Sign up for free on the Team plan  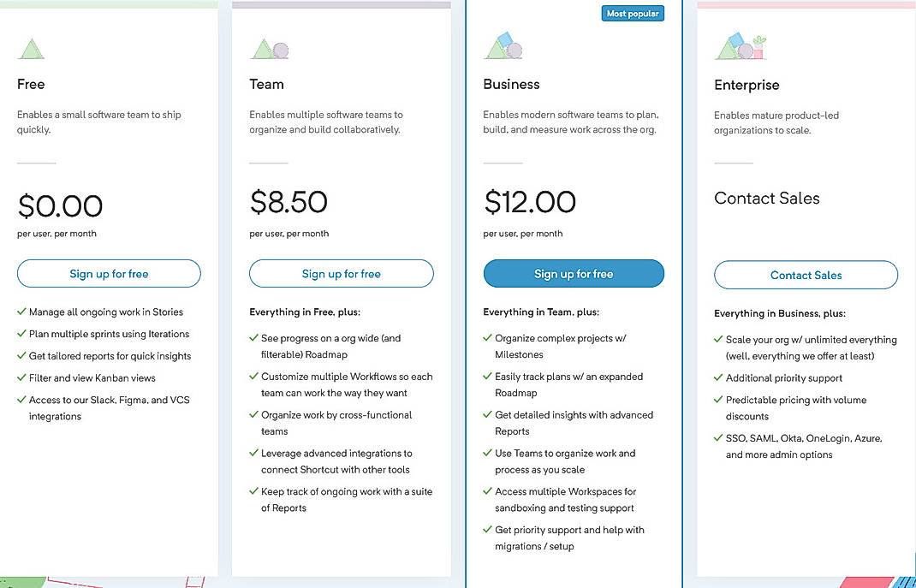click(341, 274)
